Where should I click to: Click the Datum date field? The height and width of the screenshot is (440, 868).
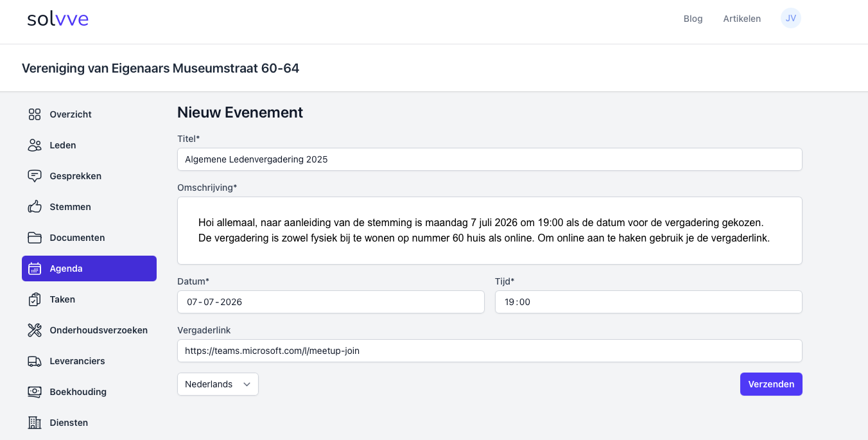331,302
